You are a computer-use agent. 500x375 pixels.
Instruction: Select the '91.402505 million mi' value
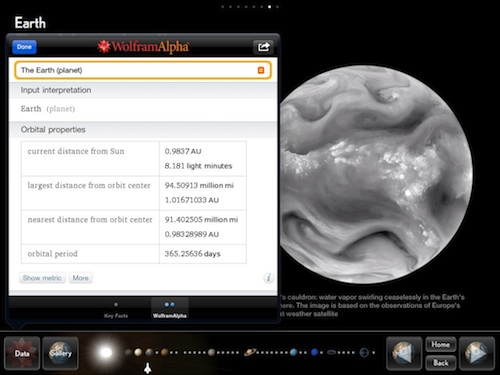click(x=201, y=220)
